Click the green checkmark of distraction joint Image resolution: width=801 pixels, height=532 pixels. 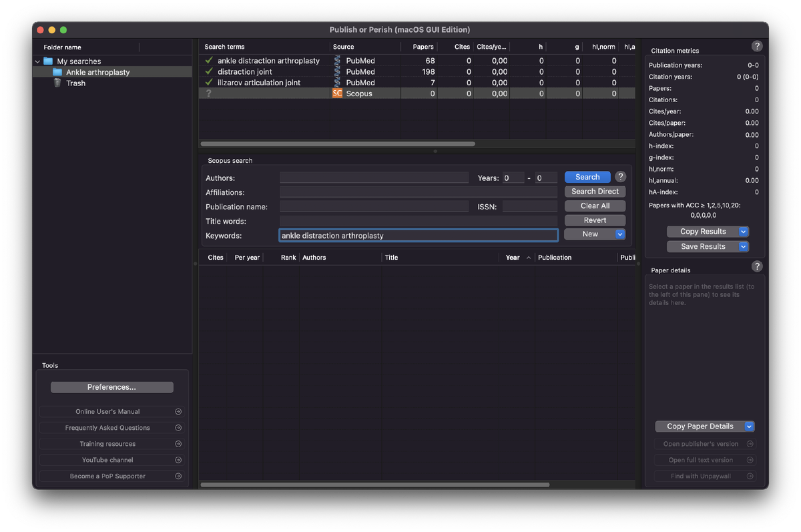[209, 71]
